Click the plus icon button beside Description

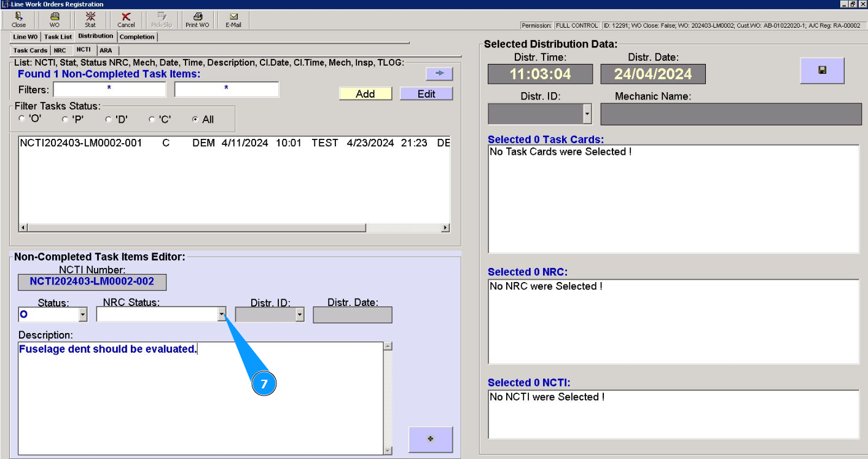[431, 439]
